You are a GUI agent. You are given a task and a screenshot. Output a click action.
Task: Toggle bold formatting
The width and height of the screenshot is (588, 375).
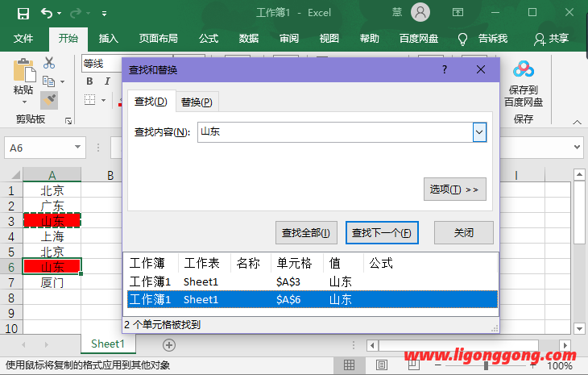89,81
